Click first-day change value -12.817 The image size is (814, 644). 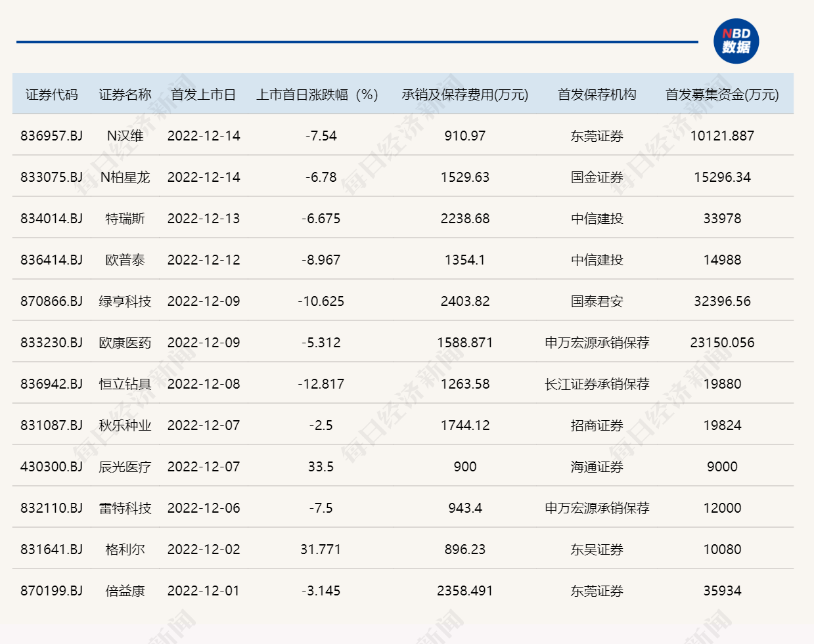(x=321, y=384)
